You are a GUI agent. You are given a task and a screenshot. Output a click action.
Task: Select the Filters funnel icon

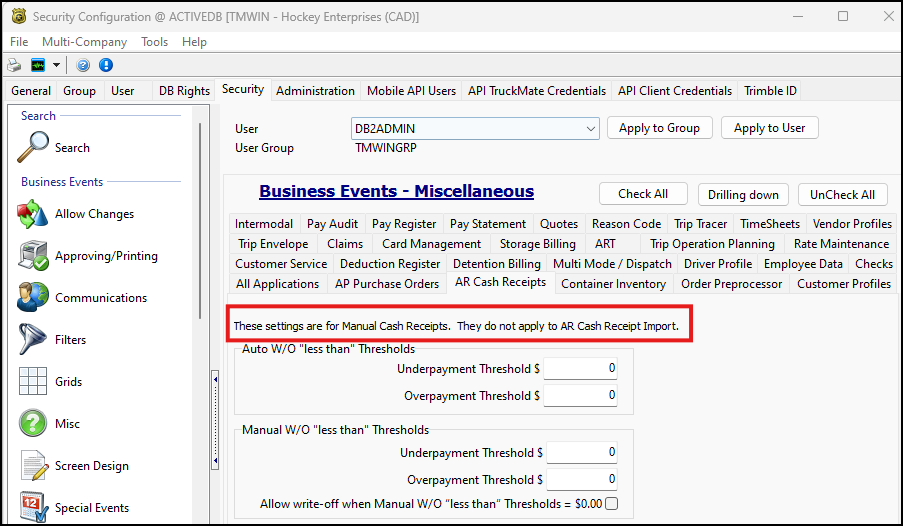click(33, 340)
